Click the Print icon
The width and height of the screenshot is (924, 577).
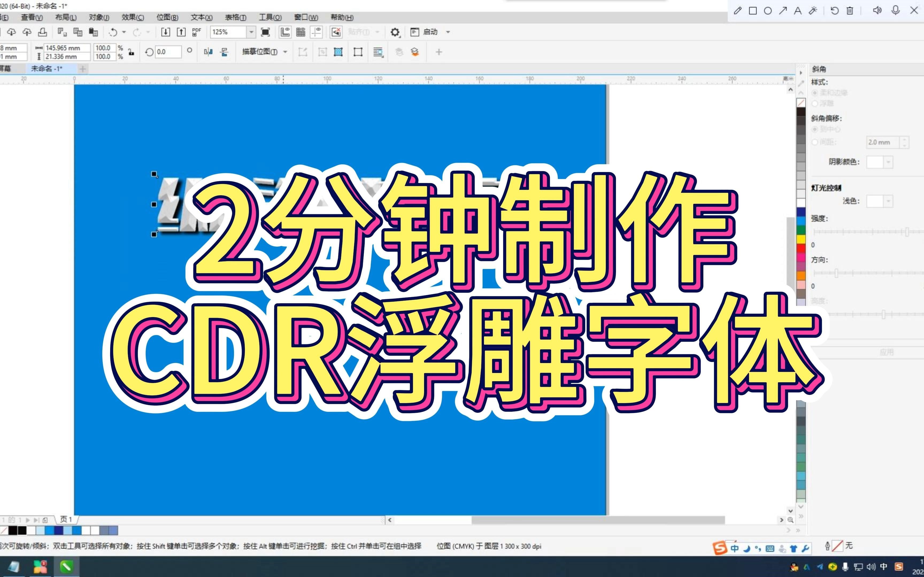(x=43, y=32)
